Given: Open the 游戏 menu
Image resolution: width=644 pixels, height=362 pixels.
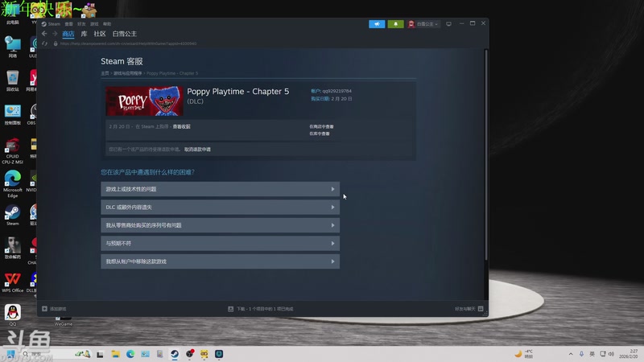Looking at the screenshot, I should tap(94, 24).
